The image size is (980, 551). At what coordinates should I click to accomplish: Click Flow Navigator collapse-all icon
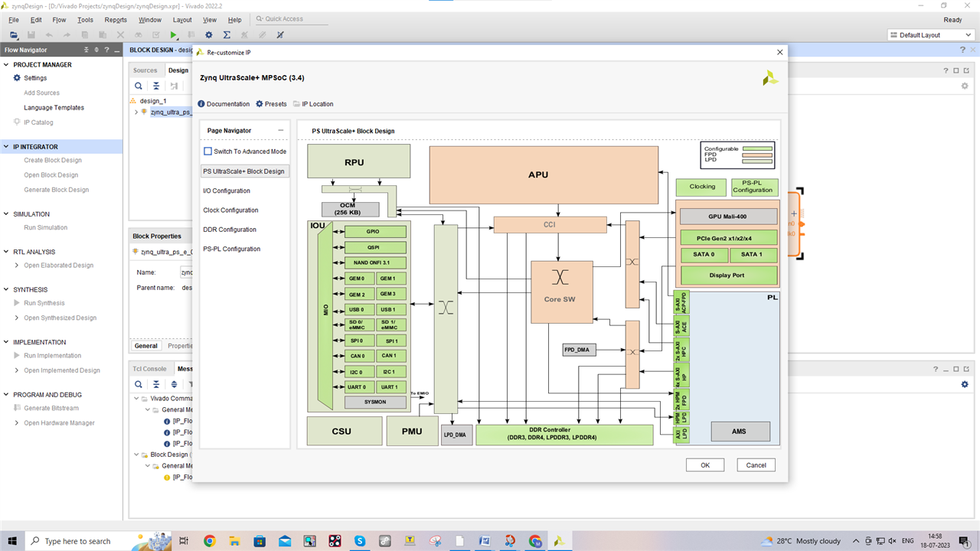[x=85, y=51]
